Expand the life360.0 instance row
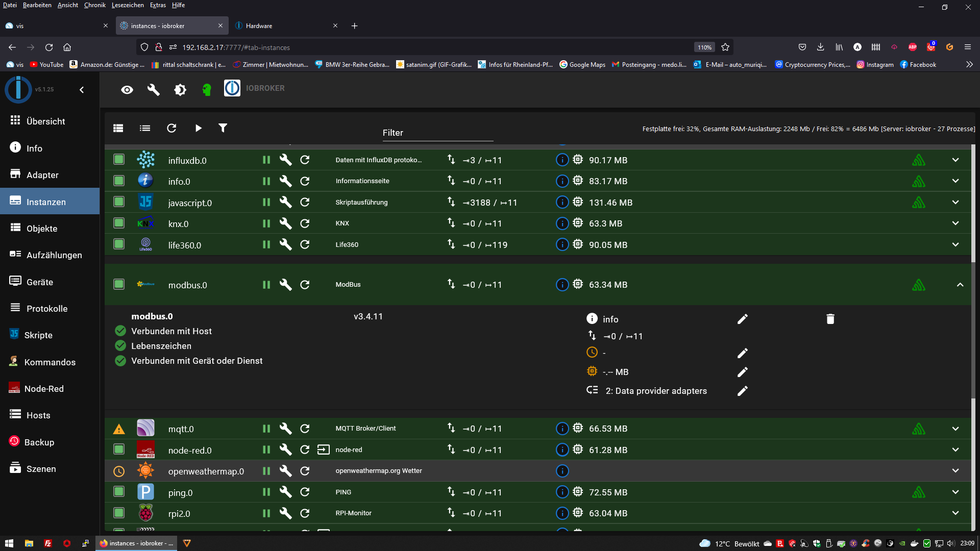Screen dimensions: 980x551 click(955, 244)
